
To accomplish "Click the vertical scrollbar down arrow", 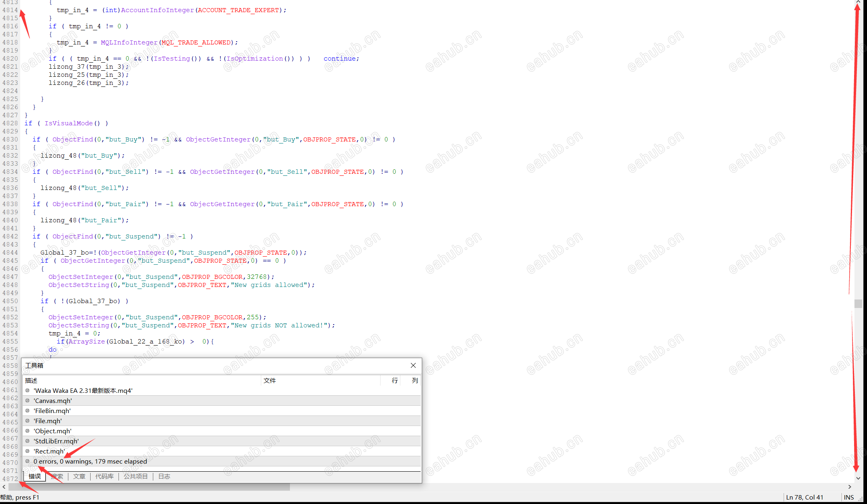I will tap(859, 478).
